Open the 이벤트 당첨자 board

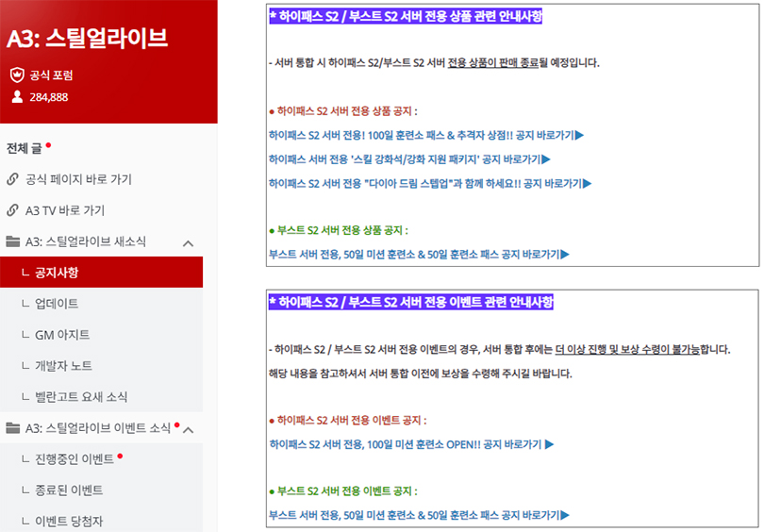(x=69, y=522)
